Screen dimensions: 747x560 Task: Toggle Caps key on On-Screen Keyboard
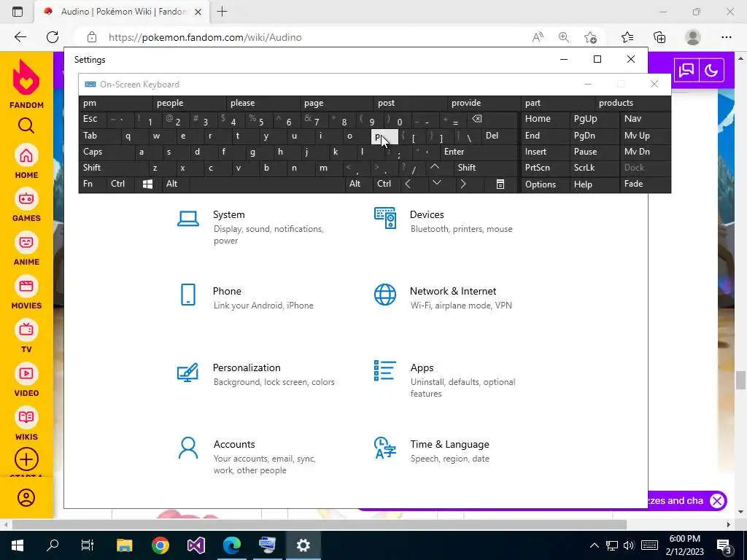click(x=106, y=152)
